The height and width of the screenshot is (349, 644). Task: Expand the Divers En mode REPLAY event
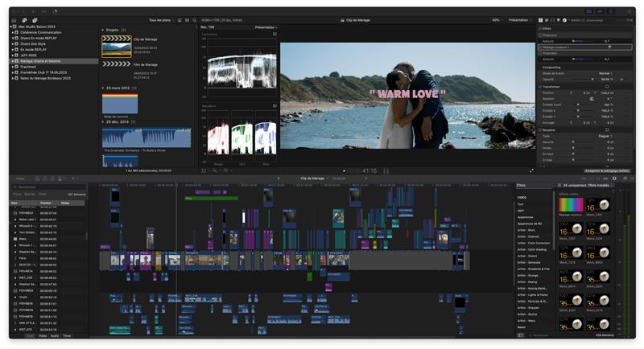(13, 38)
